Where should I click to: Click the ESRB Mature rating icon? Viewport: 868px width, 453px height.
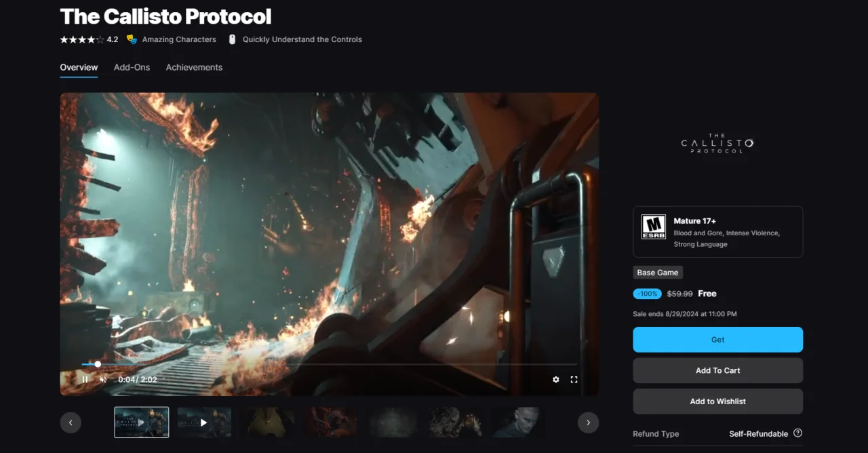tap(653, 226)
